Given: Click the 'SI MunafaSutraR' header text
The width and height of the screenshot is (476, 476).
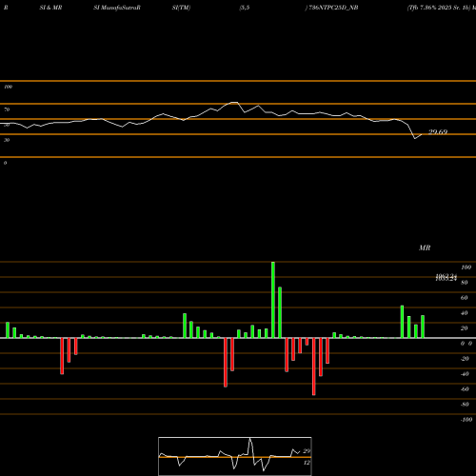Looking at the screenshot, I should click(117, 8).
